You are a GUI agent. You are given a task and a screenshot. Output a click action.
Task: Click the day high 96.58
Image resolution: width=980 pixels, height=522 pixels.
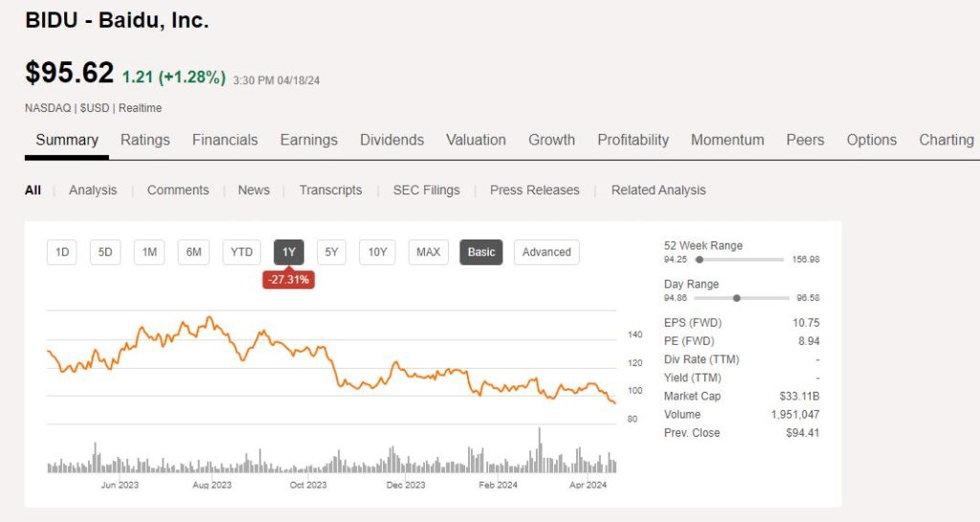(808, 298)
